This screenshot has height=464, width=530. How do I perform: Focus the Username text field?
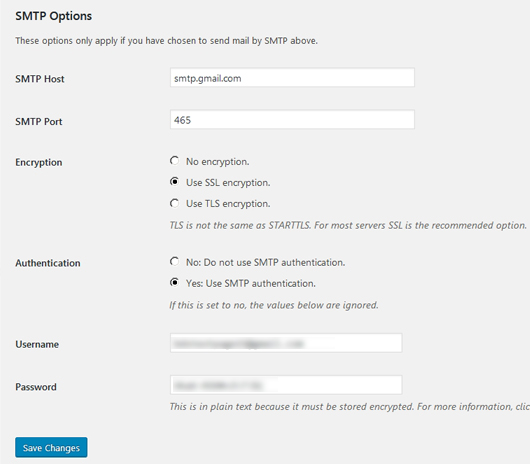(286, 343)
